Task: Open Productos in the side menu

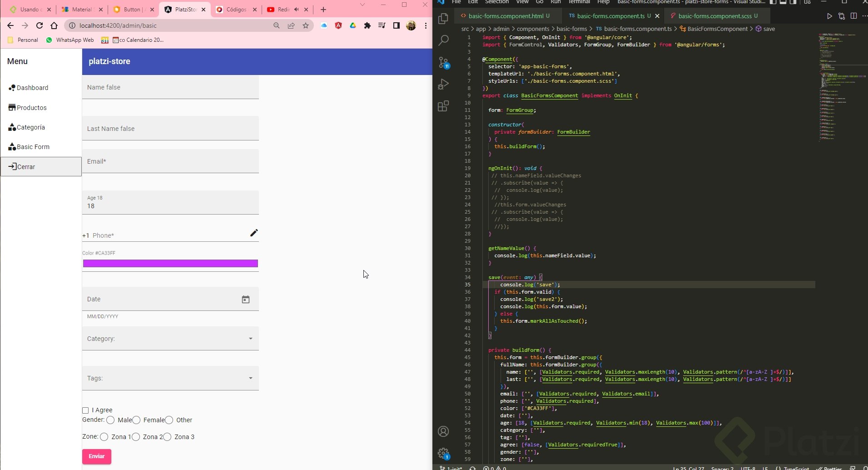Action: click(x=31, y=108)
